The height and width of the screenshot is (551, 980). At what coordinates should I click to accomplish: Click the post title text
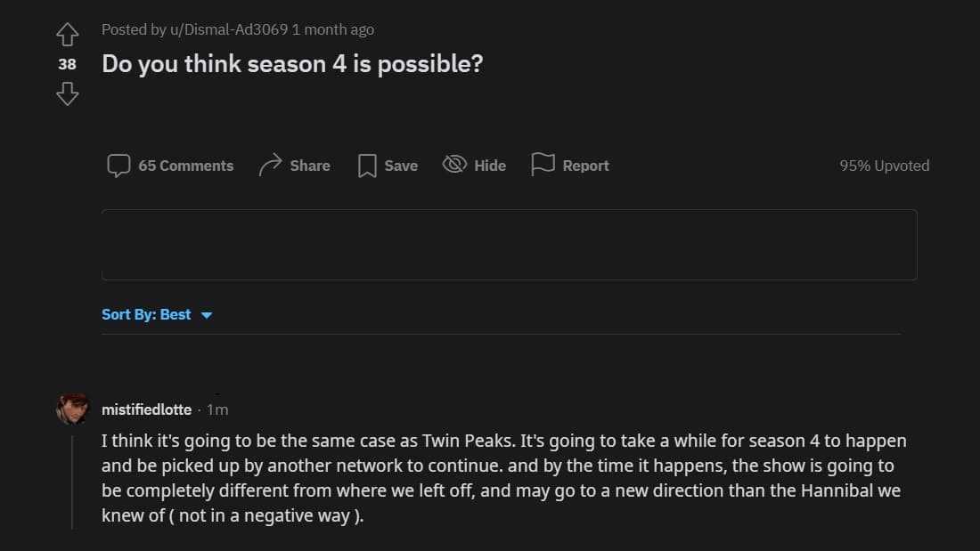pyautogui.click(x=292, y=64)
